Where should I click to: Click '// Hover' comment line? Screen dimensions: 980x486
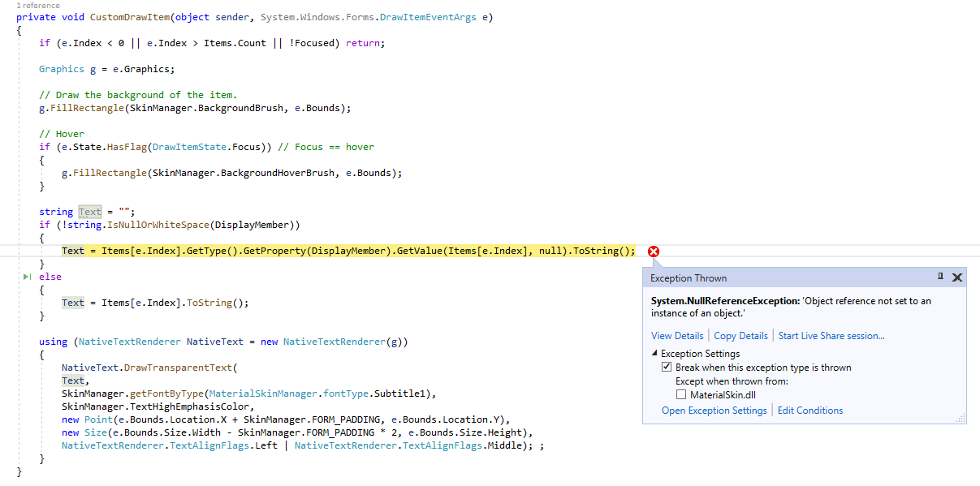62,134
